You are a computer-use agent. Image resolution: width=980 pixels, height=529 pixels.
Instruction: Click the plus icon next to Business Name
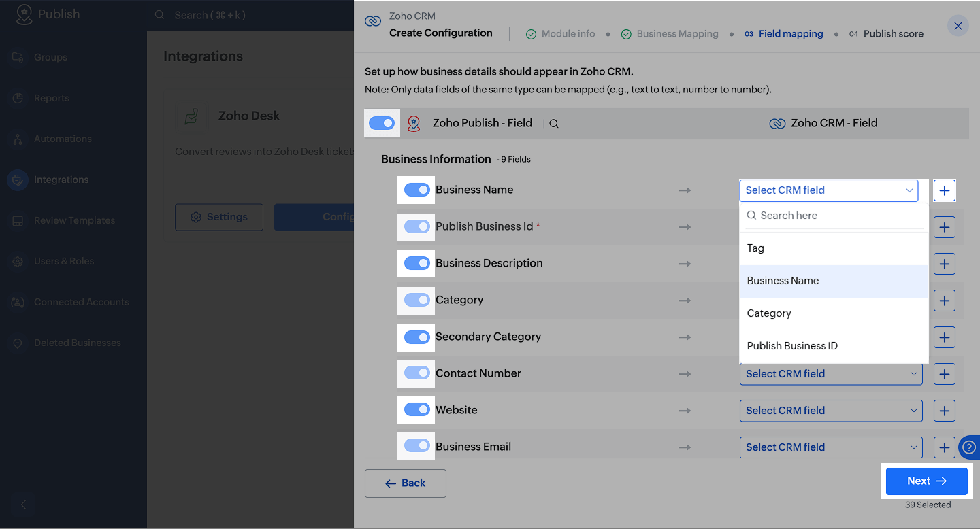point(944,191)
